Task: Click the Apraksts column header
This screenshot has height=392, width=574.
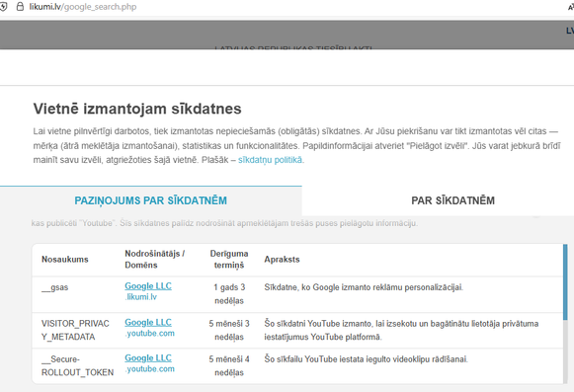Action: coord(282,259)
